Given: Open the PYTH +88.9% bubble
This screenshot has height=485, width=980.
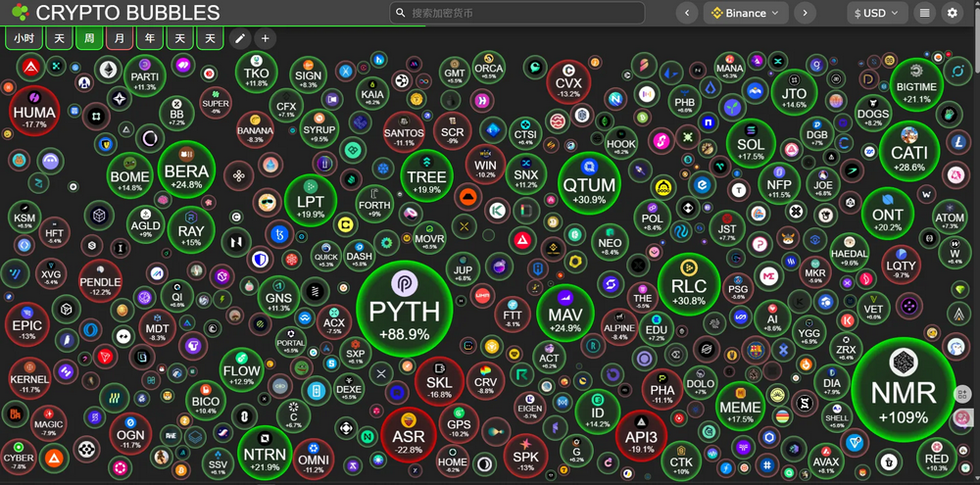Looking at the screenshot, I should [406, 311].
